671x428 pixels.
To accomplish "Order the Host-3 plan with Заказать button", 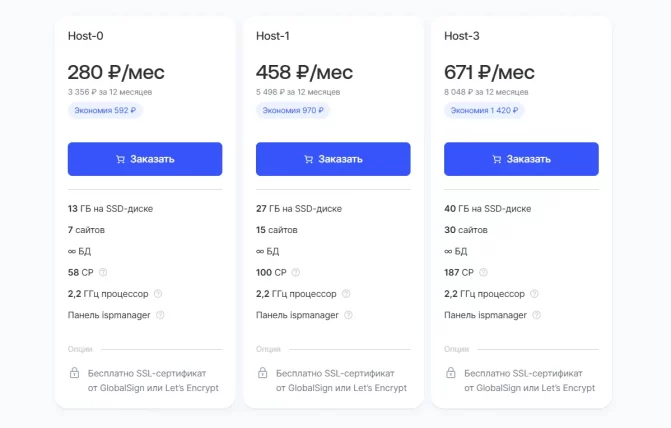I will coord(521,159).
